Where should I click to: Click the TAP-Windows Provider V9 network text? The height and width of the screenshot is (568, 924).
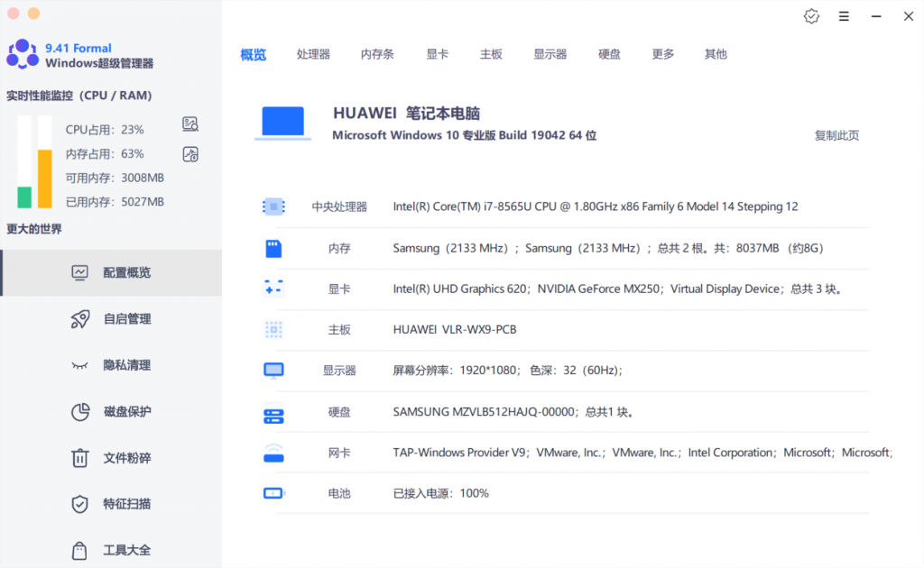[x=459, y=453]
